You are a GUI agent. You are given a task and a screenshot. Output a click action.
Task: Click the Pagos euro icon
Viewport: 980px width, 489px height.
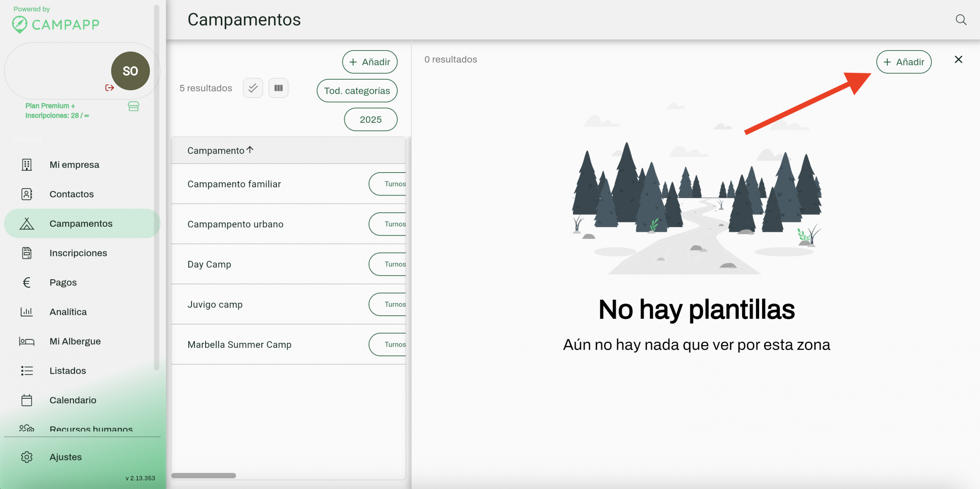click(x=27, y=282)
